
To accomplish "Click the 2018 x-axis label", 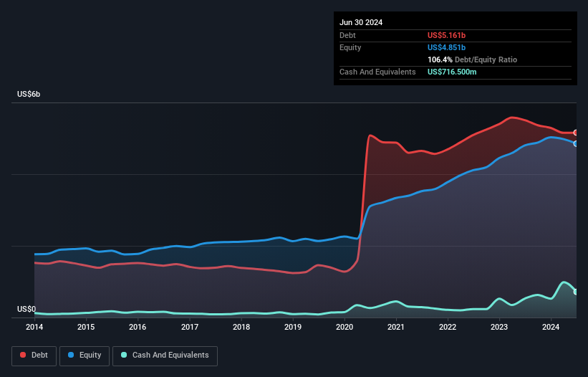I will pos(241,327).
